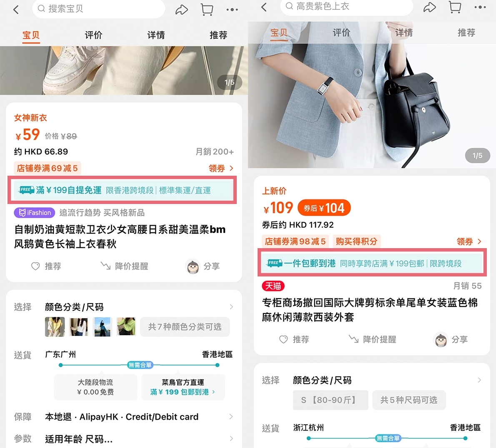
Task: Toggle 推荐 heart on yellow sweater listing
Action: 36,266
